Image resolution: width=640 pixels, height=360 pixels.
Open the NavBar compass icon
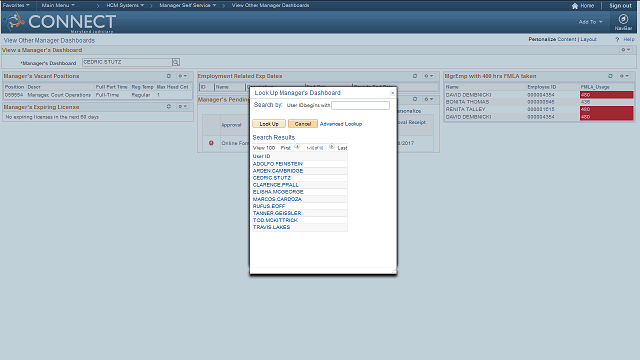tap(623, 19)
